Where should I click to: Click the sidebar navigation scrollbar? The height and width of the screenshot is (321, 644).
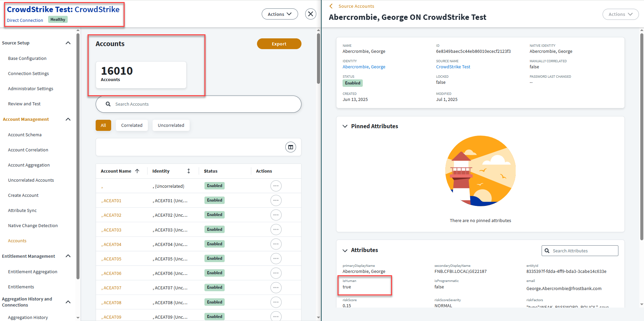pyautogui.click(x=78, y=156)
